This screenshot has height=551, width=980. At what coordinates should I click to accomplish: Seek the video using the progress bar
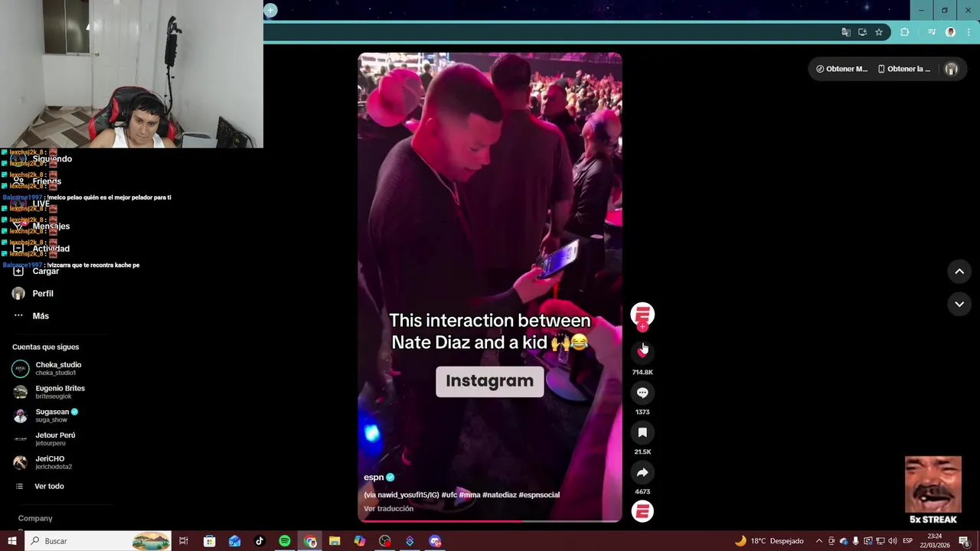[x=490, y=521]
